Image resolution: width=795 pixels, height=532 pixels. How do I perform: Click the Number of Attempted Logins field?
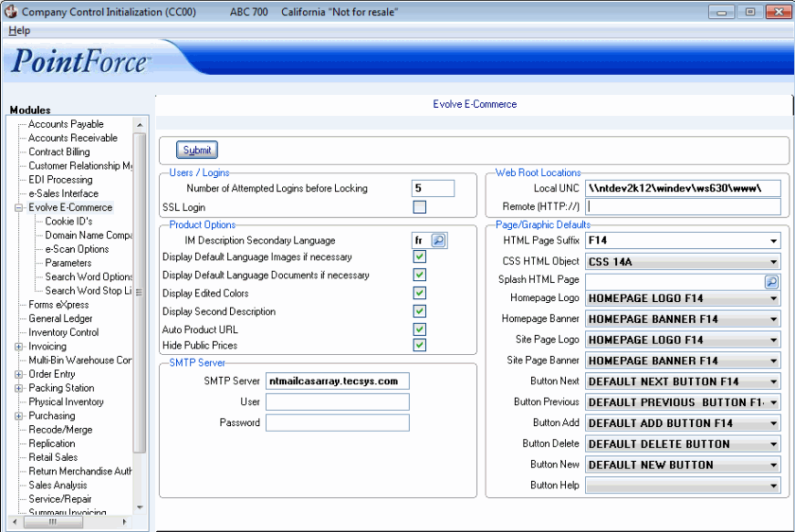[433, 189]
